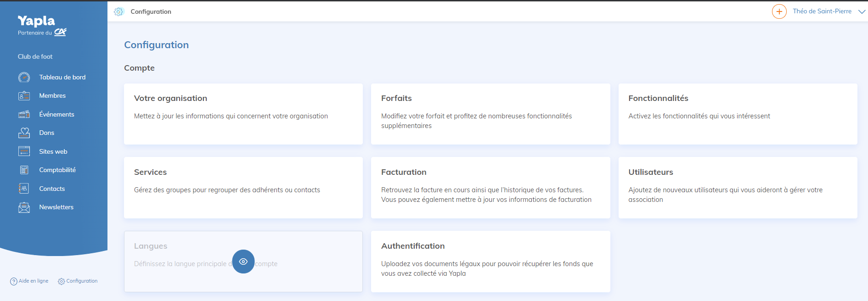868x301 pixels.
Task: Open the Fonctionnalités card
Action: (x=738, y=114)
